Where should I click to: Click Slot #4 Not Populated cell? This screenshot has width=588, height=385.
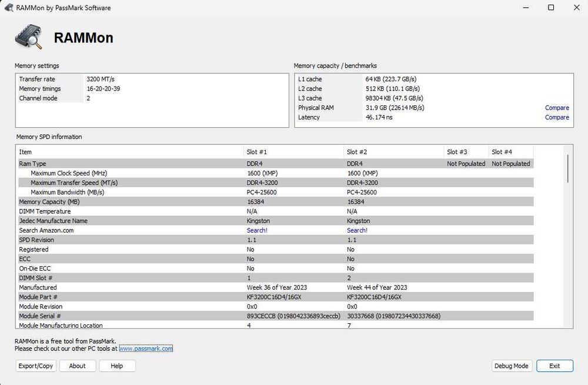(511, 164)
